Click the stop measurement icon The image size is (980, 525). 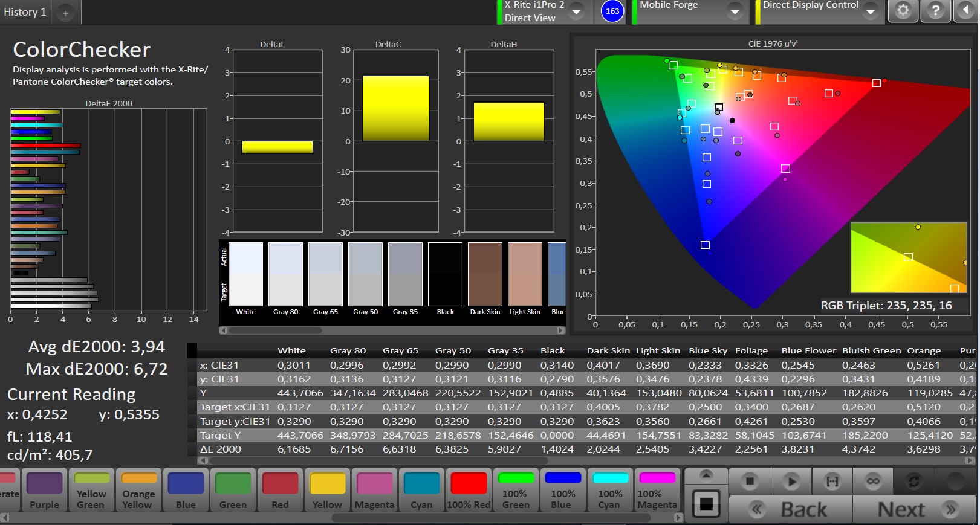click(x=750, y=482)
